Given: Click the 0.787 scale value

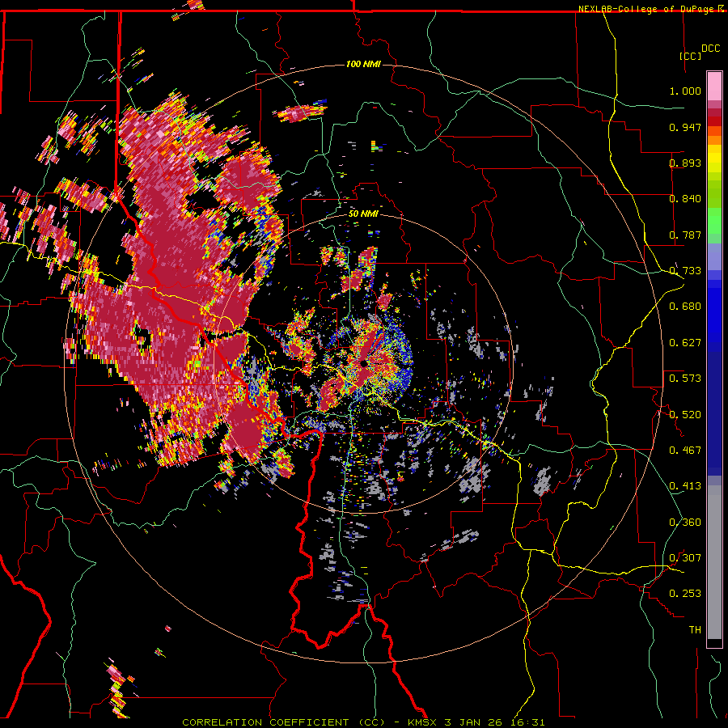Looking at the screenshot, I should (x=685, y=235).
